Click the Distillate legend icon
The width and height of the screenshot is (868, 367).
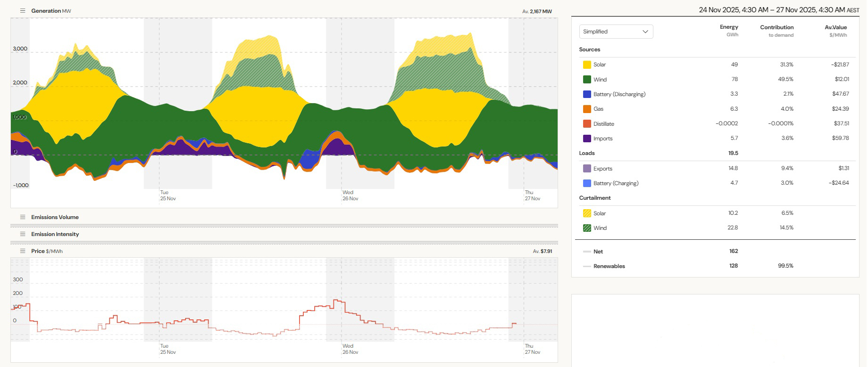pyautogui.click(x=587, y=124)
